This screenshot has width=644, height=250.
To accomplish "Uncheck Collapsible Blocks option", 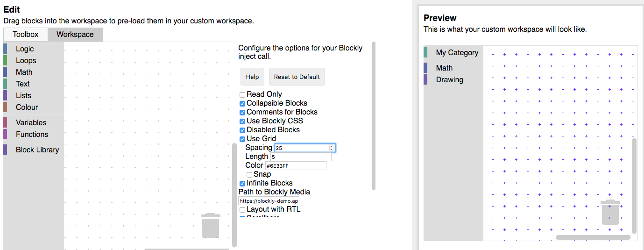I will [x=242, y=104].
